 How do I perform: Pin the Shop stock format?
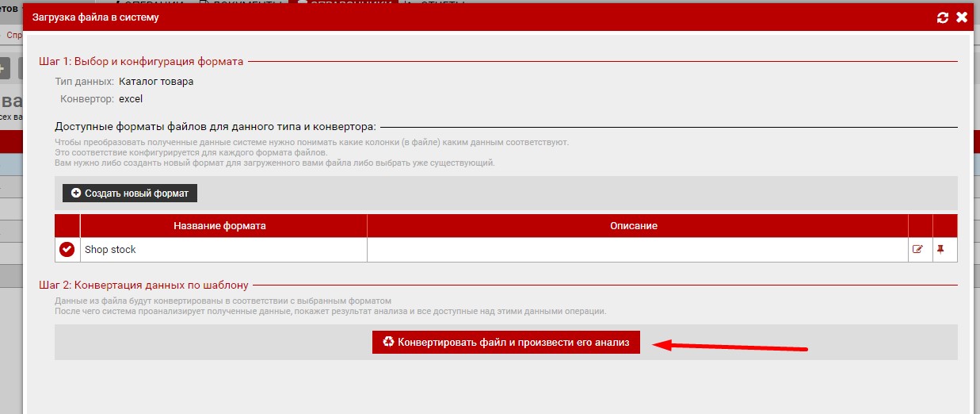(941, 250)
